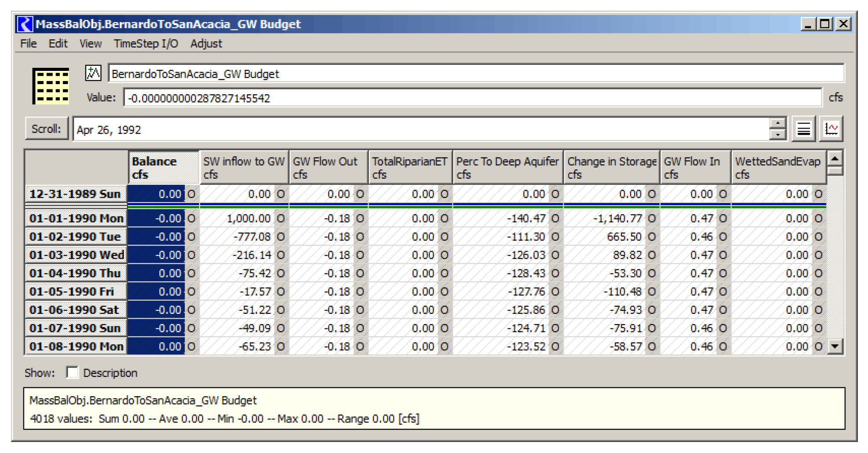
Task: Open the row list view icon
Action: coord(803,129)
